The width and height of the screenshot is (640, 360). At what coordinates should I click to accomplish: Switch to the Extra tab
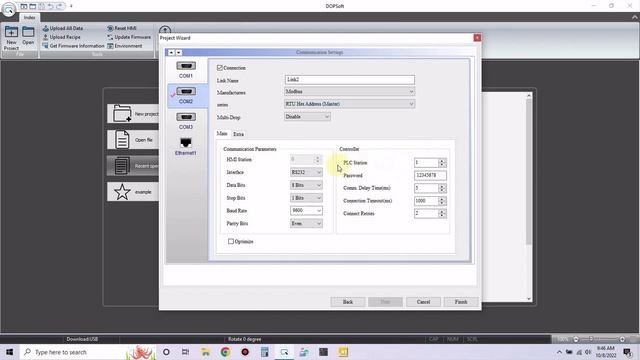point(238,134)
